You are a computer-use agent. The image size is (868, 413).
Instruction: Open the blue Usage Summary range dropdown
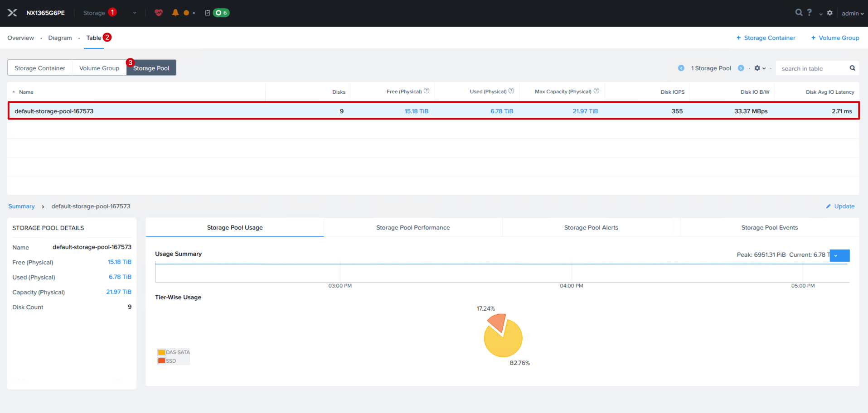point(839,255)
